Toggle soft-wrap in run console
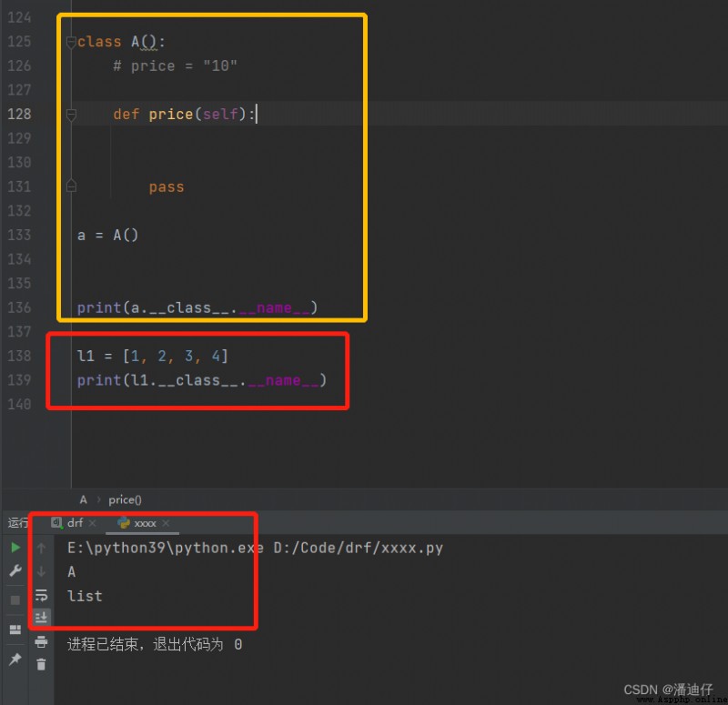 41,595
